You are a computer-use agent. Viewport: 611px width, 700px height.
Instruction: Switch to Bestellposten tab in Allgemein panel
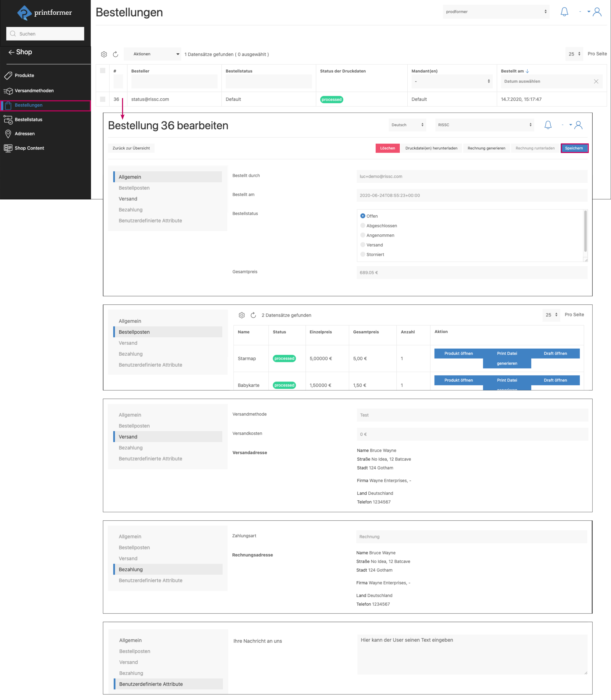click(134, 188)
